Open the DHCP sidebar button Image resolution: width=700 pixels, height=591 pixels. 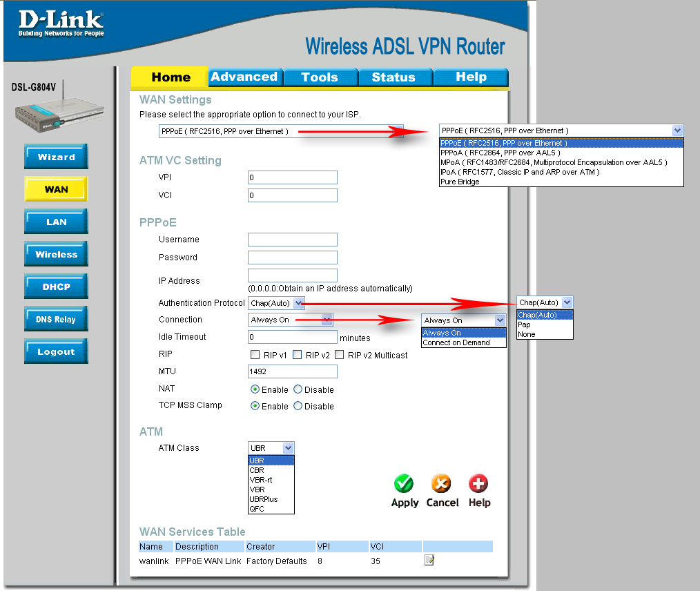[56, 287]
